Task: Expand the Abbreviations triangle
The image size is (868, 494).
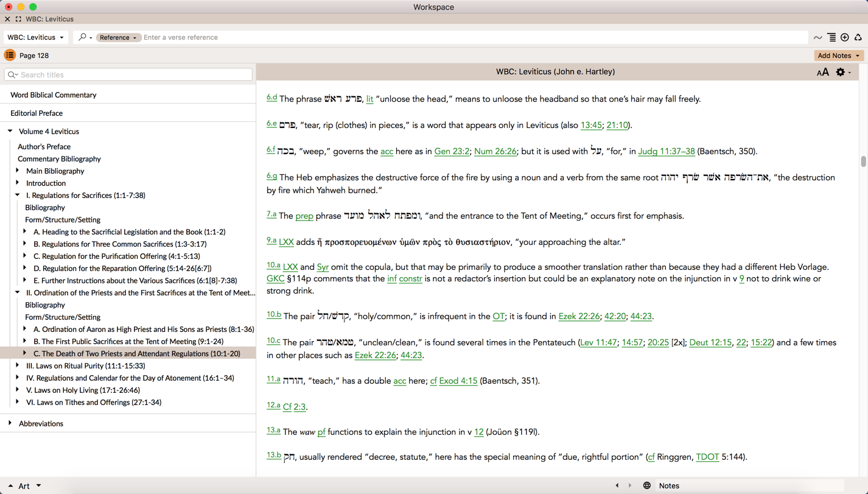Action: click(x=10, y=423)
